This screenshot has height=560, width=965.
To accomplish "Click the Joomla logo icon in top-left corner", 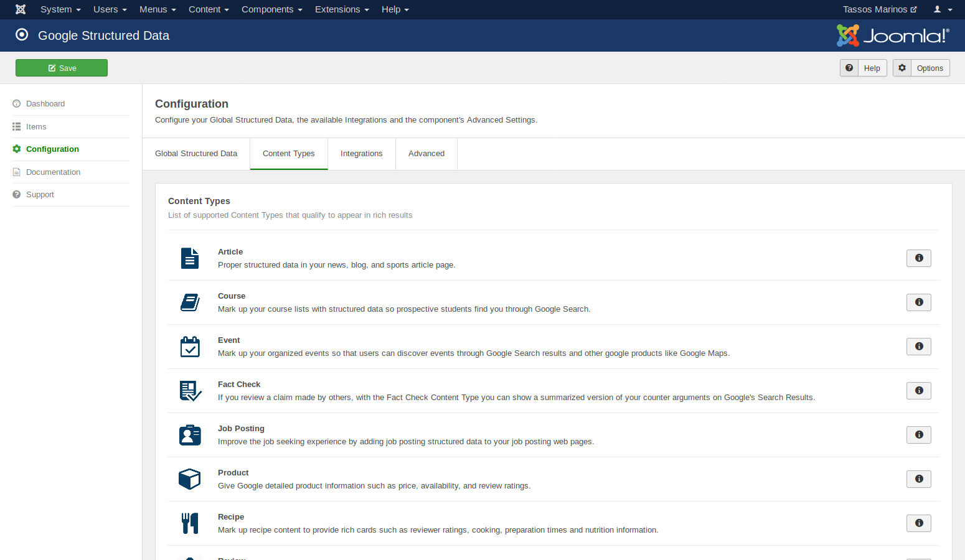I will pyautogui.click(x=21, y=9).
